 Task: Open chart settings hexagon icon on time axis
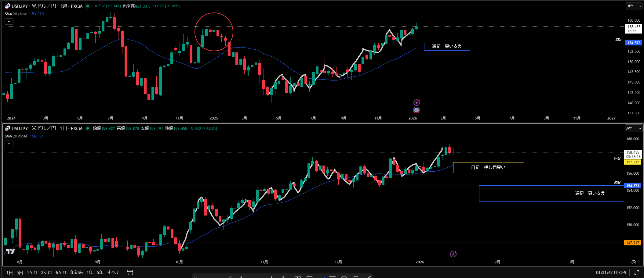coord(634,262)
